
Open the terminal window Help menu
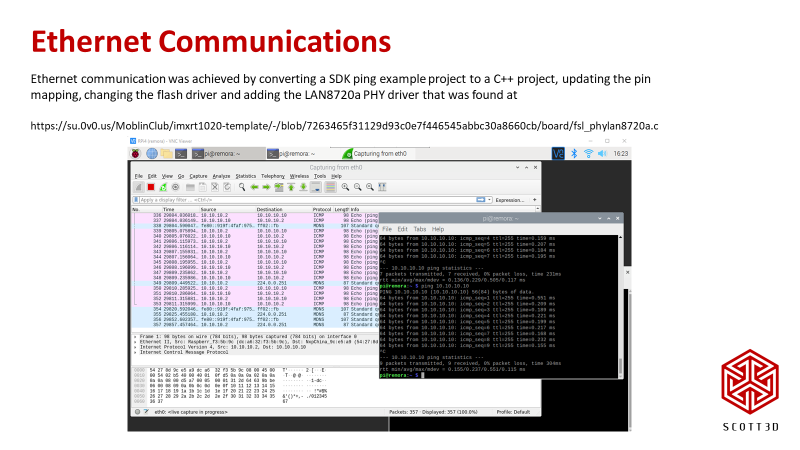(438, 229)
